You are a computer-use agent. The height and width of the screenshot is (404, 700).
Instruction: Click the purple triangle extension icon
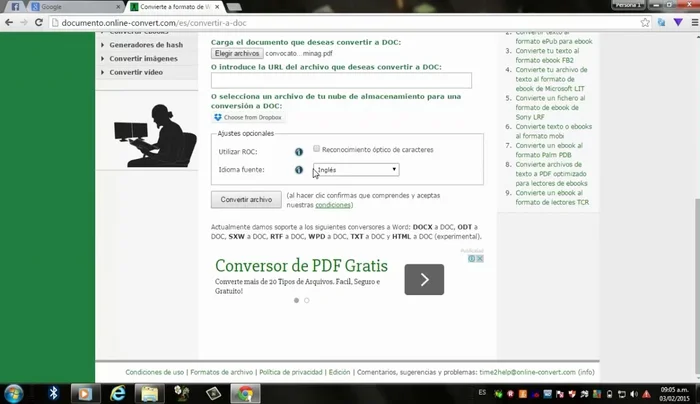tap(678, 22)
